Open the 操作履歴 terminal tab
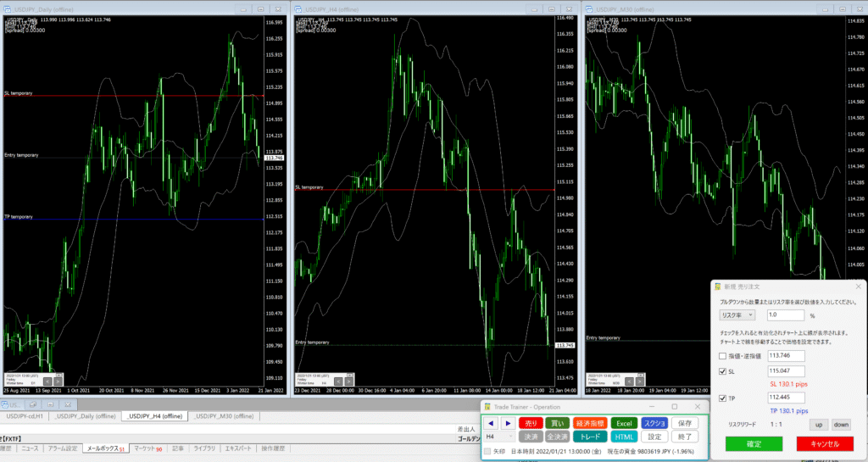 tap(273, 448)
